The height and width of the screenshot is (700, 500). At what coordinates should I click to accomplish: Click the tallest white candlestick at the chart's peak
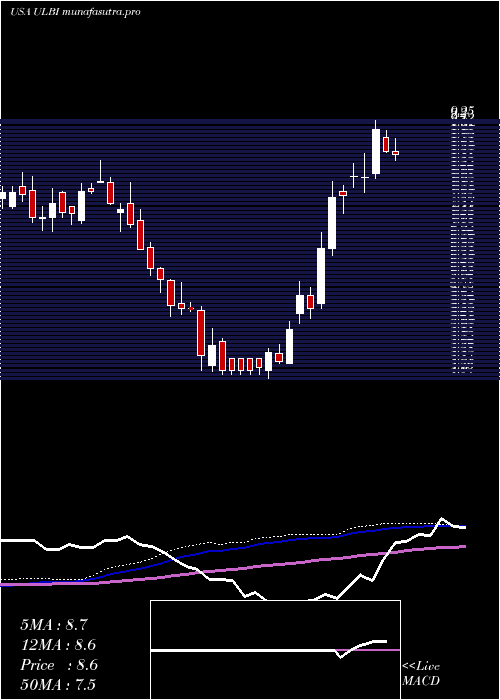click(376, 150)
